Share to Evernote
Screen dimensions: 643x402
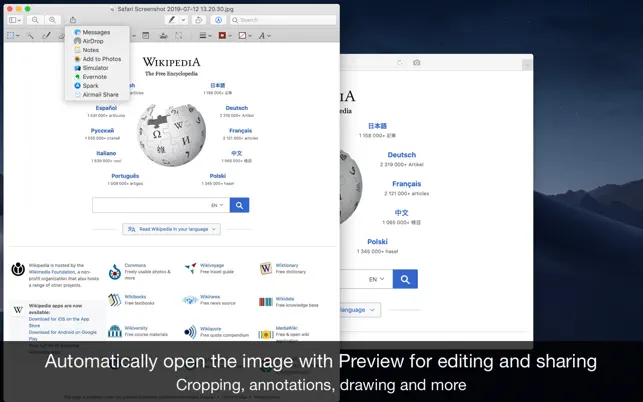tap(97, 77)
